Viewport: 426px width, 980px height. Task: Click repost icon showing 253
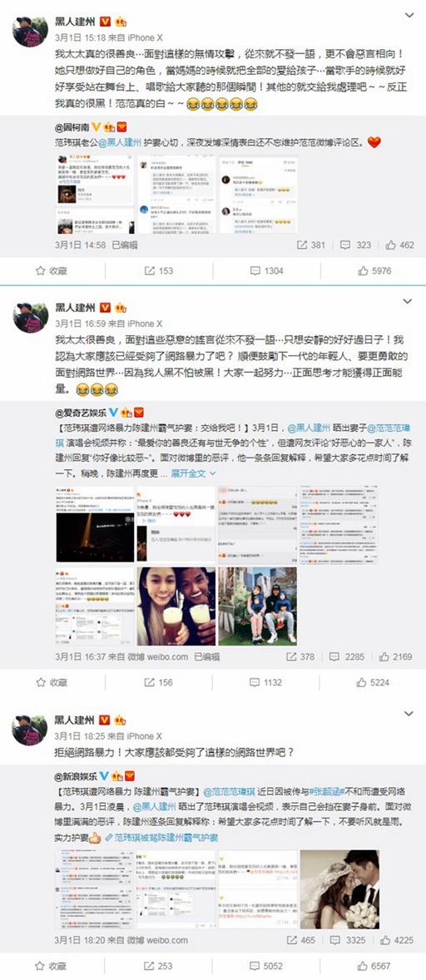coord(159,966)
